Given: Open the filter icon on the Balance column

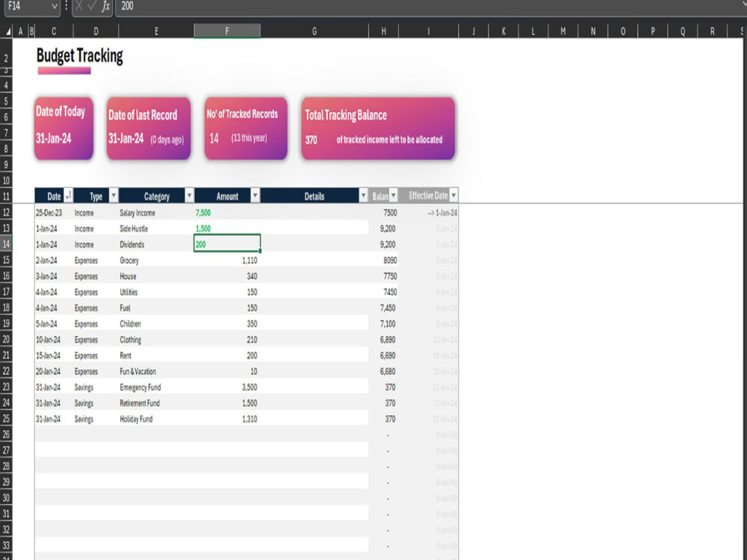Looking at the screenshot, I should pyautogui.click(x=394, y=196).
